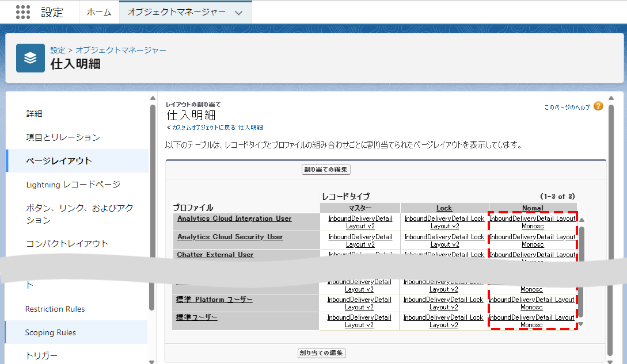Switch to the ホーム tab

(98, 12)
